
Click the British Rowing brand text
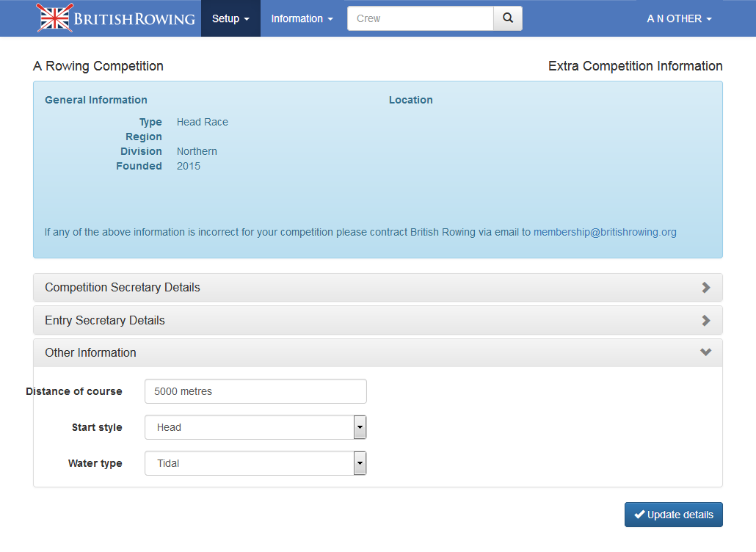point(137,19)
